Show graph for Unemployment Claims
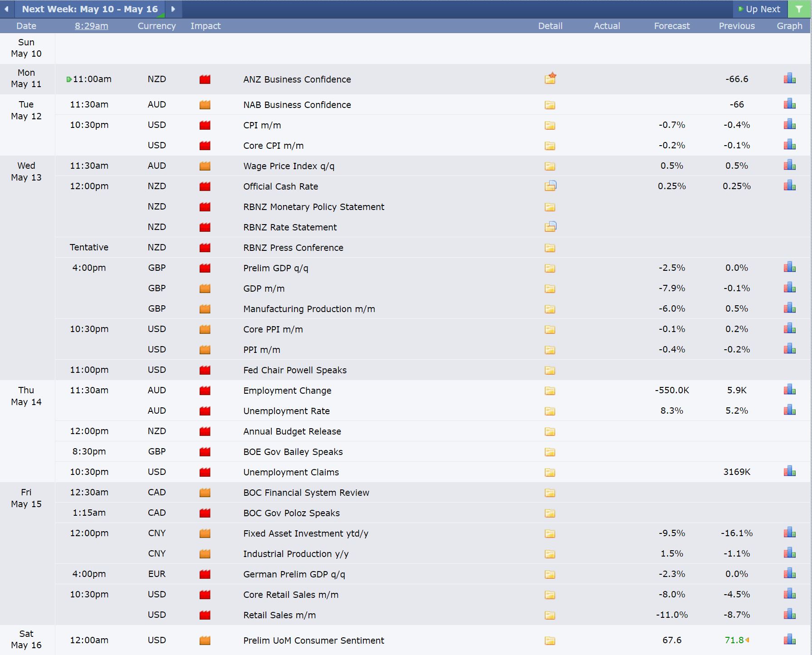This screenshot has height=655, width=812. 789,471
